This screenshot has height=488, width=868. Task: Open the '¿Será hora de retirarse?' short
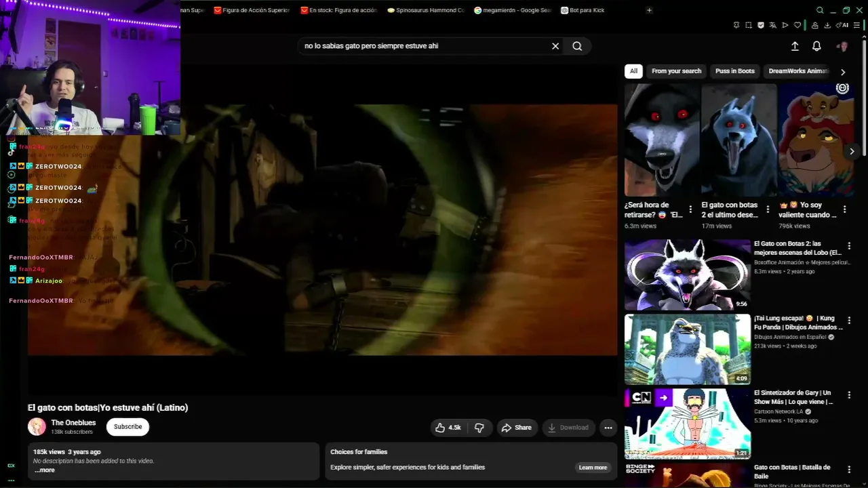(x=662, y=140)
